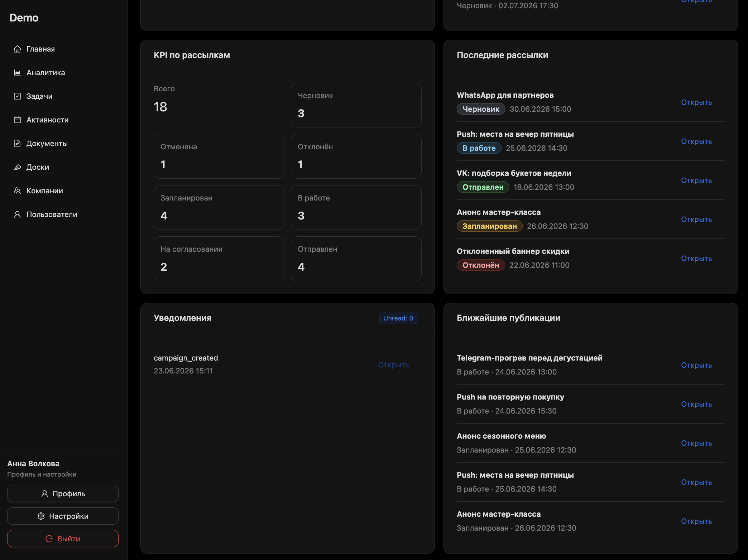
Task: Click the blue В работе status badge
Action: pos(479,148)
